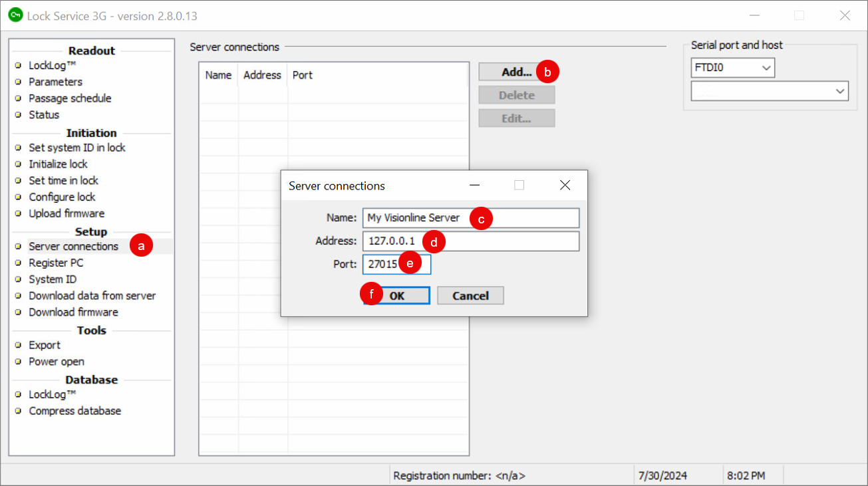
Task: Click the icon beside Initialize lock
Action: (x=17, y=164)
